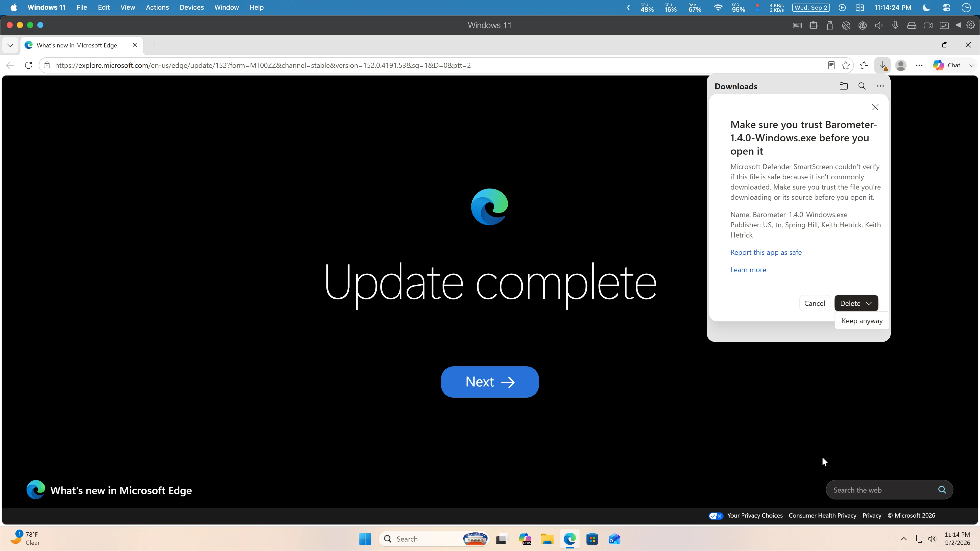Open the Windows Start button

coord(365,539)
